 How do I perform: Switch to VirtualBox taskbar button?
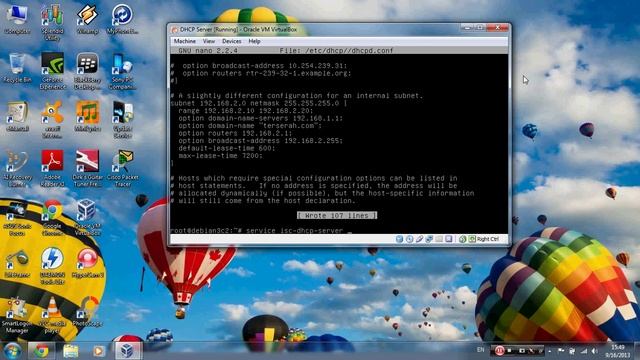(127, 351)
